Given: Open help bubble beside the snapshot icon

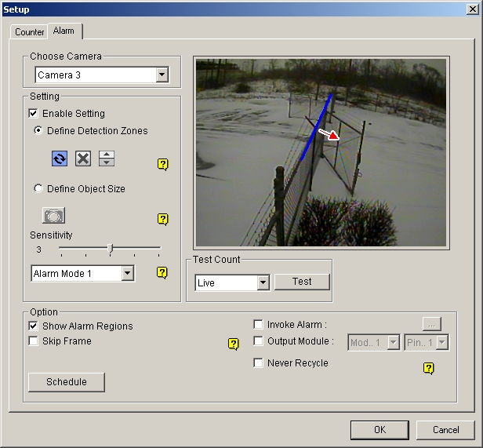Looking at the screenshot, I should (x=163, y=219).
